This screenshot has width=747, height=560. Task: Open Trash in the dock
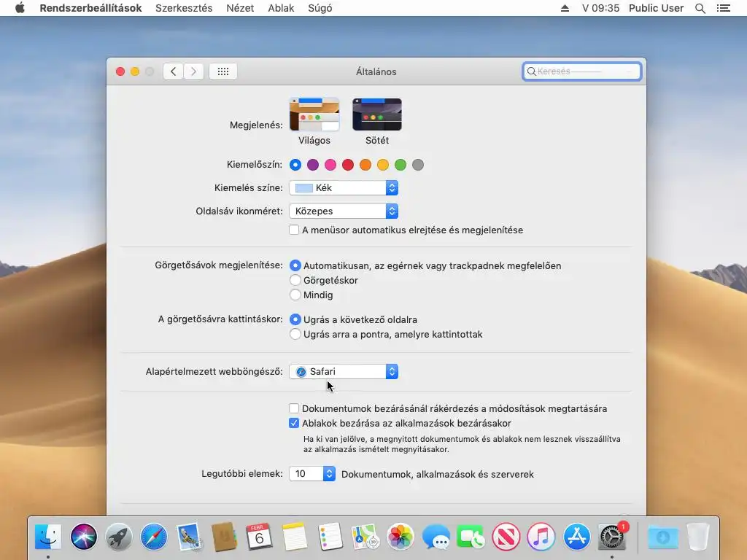coord(698,537)
